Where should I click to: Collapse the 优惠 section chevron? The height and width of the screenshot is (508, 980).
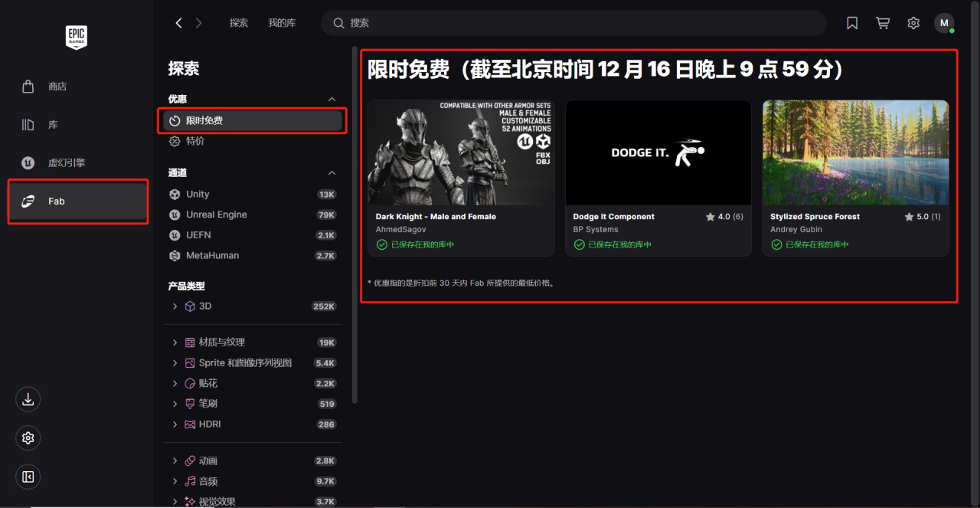332,100
